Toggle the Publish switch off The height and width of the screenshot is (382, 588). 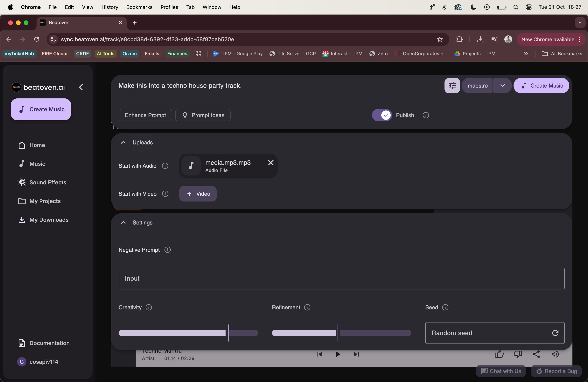point(382,115)
